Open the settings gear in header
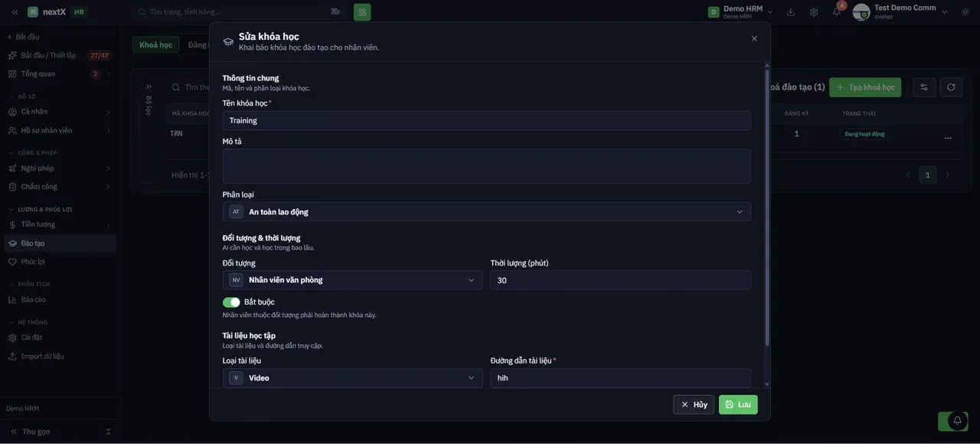 [x=813, y=11]
